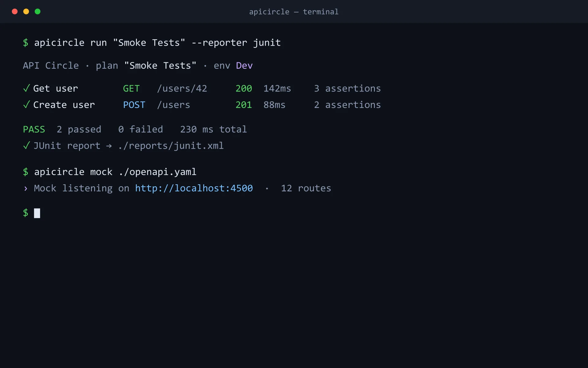Click the '/users' path in Create user row
This screenshot has height=368, width=588.
click(173, 105)
